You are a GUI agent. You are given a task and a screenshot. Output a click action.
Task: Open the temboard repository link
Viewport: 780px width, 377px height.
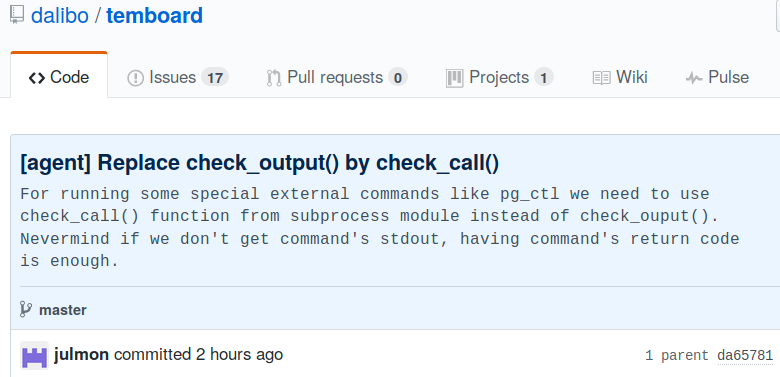click(155, 15)
